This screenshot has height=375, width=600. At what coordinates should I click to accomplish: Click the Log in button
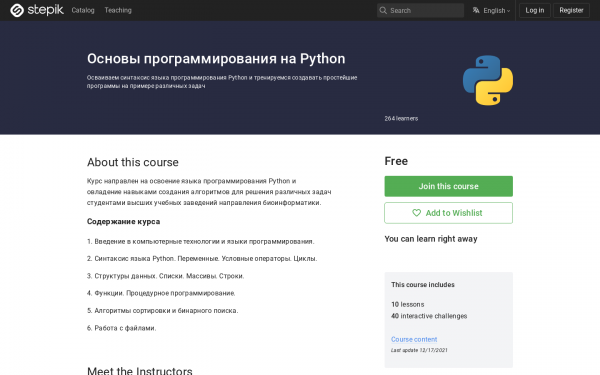pos(535,10)
